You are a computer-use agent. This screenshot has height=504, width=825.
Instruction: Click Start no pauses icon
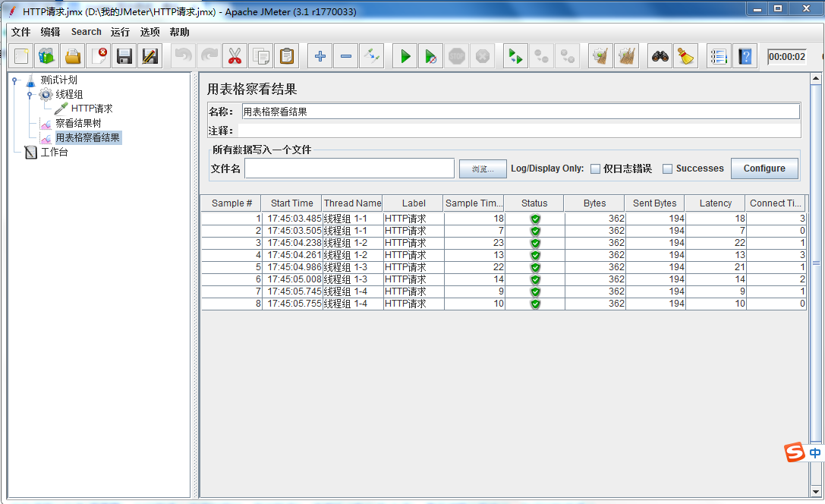pyautogui.click(x=431, y=56)
